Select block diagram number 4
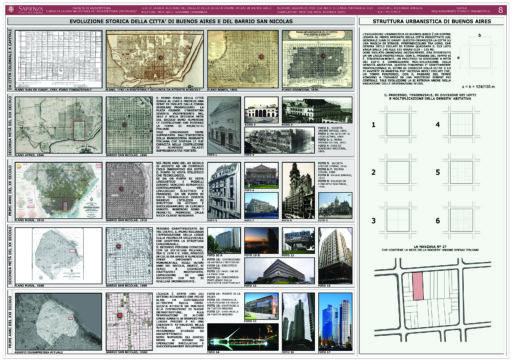This screenshot has height=362, width=512. coord(462,125)
